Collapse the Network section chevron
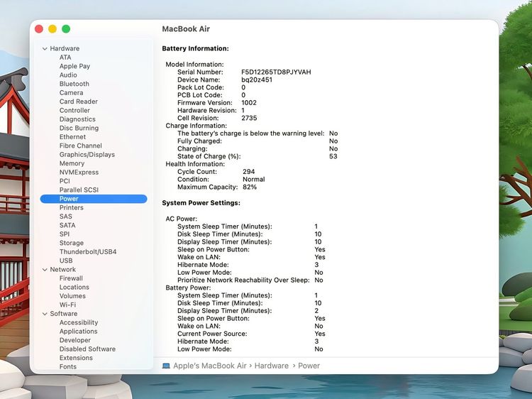The height and width of the screenshot is (399, 532). (x=45, y=270)
